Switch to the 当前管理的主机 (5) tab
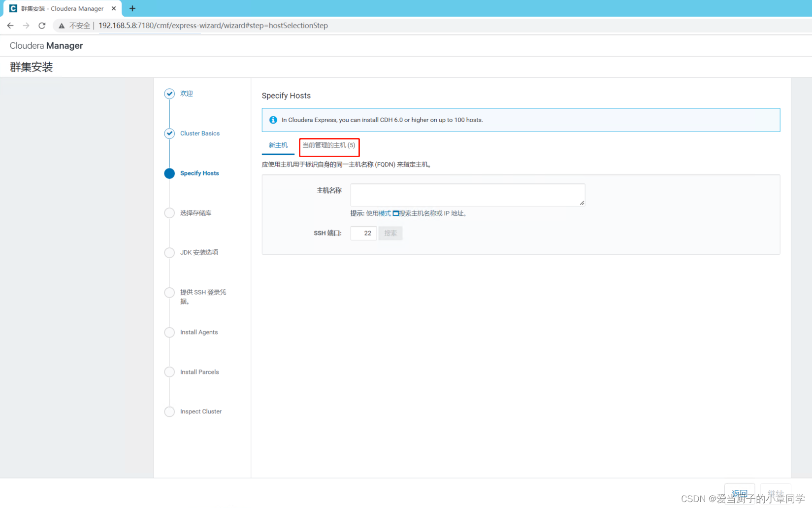Screen dimensions: 812x508 click(329, 145)
